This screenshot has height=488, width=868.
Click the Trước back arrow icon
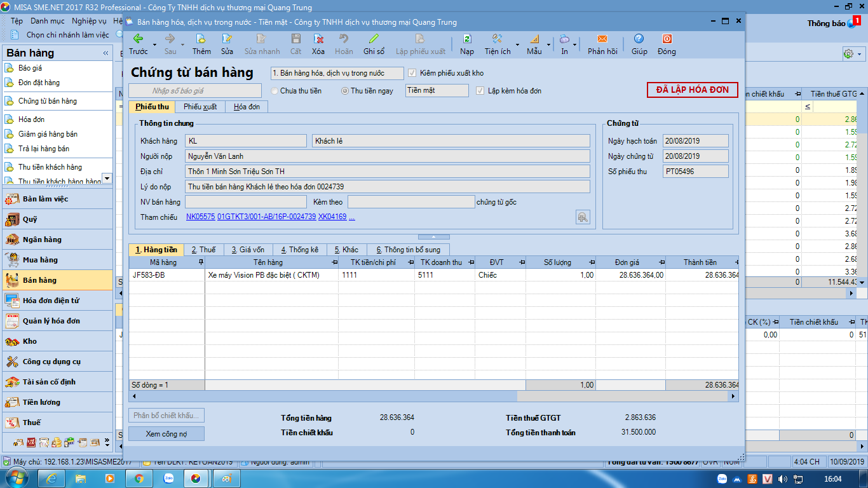click(x=138, y=39)
